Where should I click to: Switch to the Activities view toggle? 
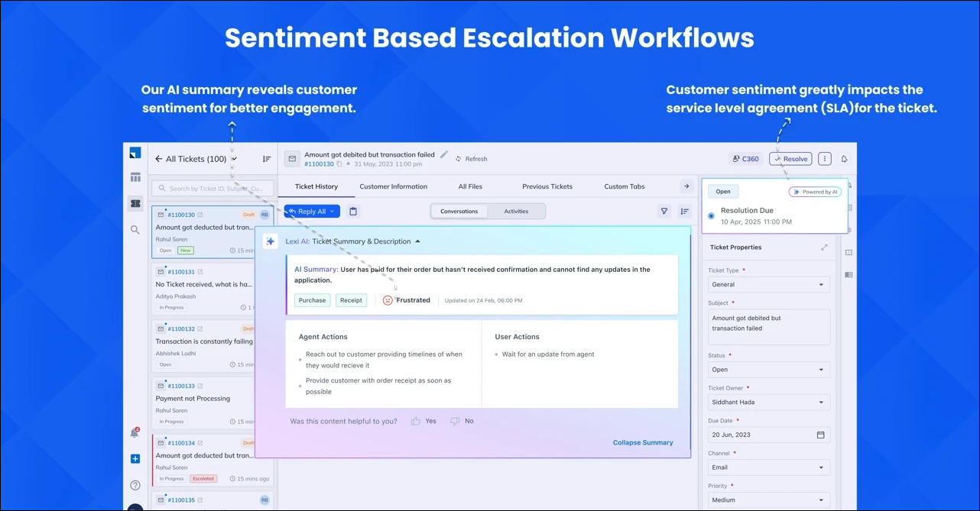tap(516, 211)
